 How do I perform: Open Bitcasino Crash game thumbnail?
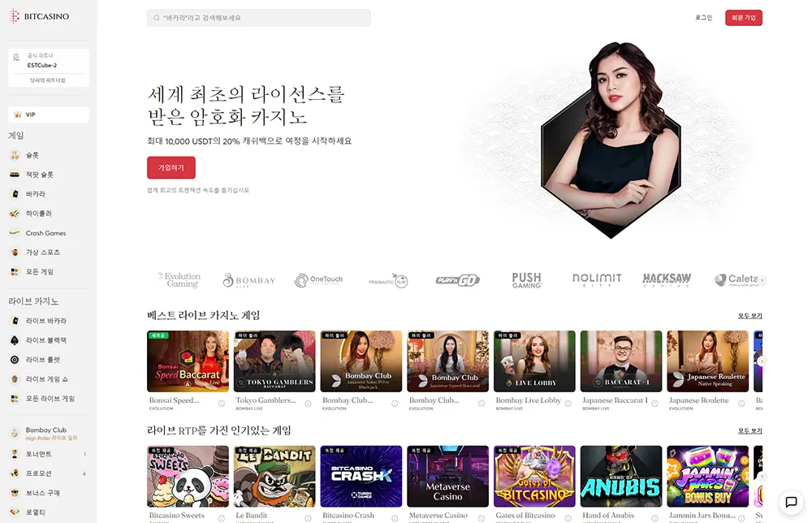[x=361, y=477]
